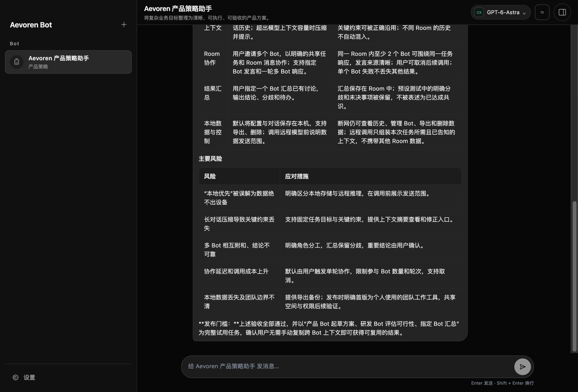Screen dimensions: 578x392
Task: Send the message with the paper plane button
Action: pos(522,367)
